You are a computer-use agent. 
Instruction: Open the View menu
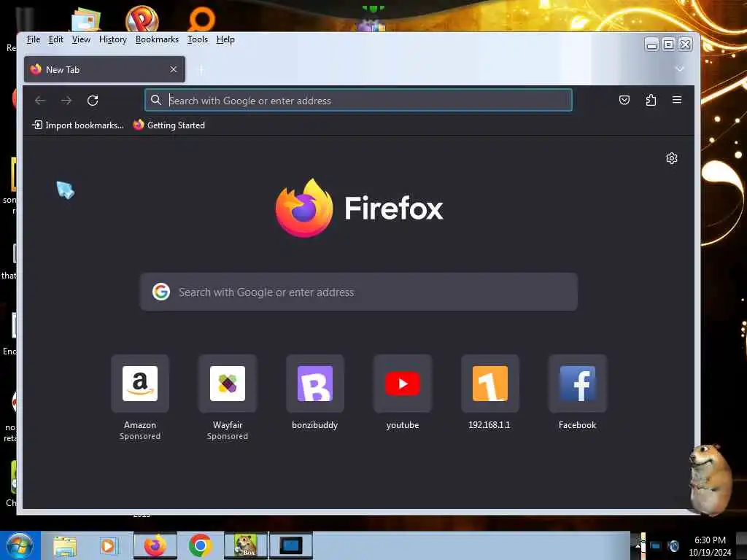click(x=81, y=39)
